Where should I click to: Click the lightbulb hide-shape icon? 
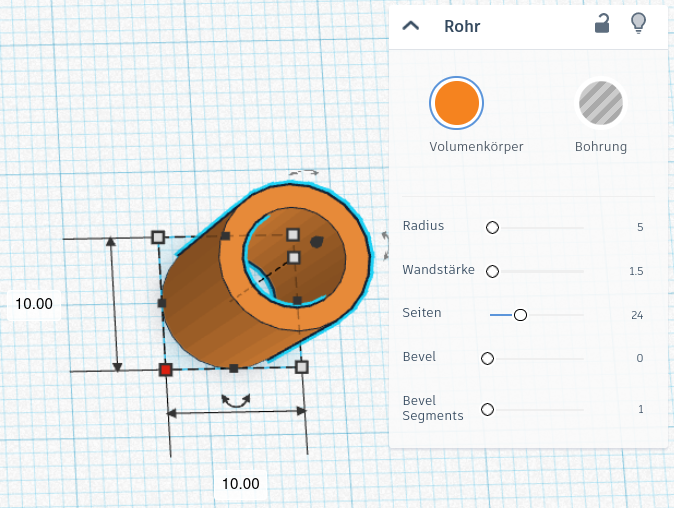pos(639,24)
